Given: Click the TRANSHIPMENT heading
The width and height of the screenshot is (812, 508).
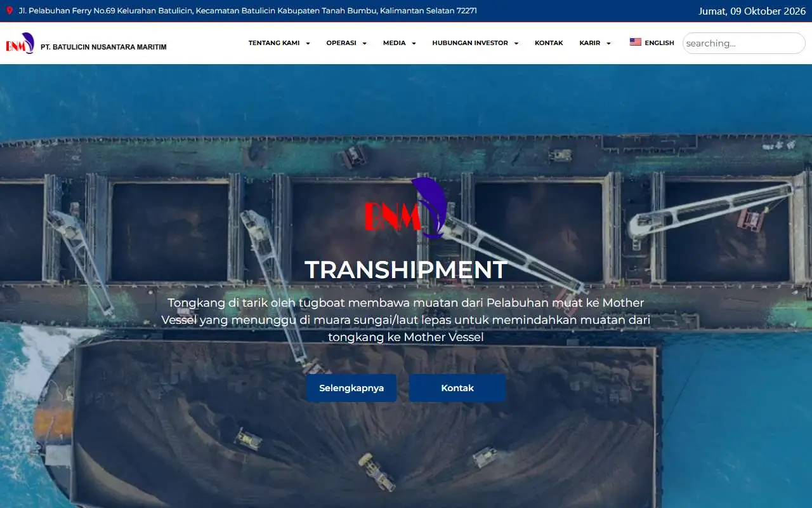Looking at the screenshot, I should click(406, 270).
